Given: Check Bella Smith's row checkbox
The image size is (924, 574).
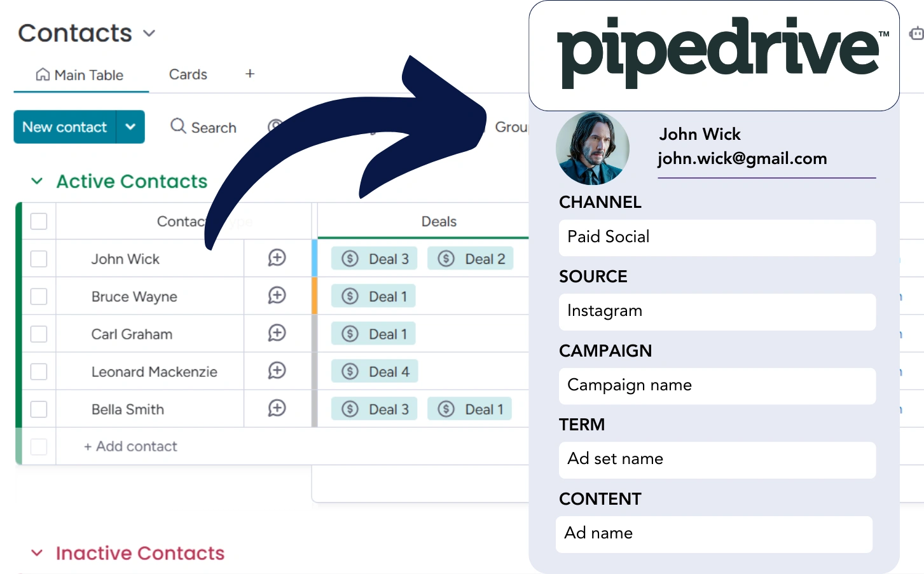Looking at the screenshot, I should tap(39, 409).
